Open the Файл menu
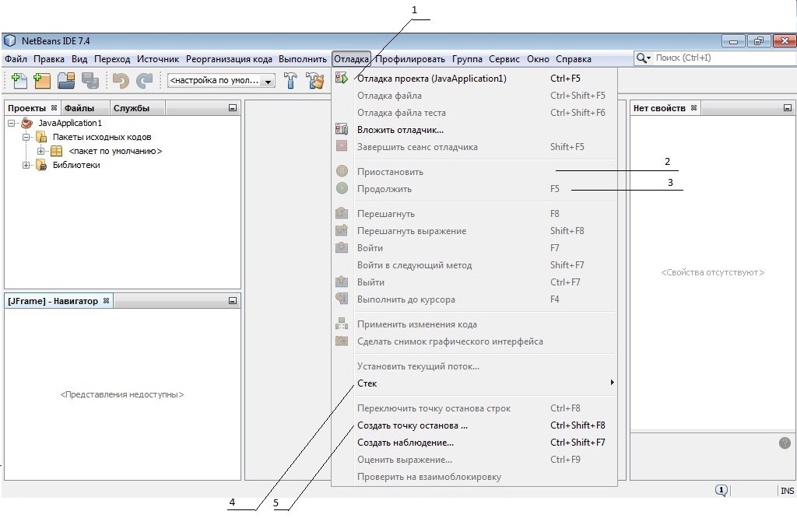This screenshot has height=532, width=797. (x=16, y=59)
